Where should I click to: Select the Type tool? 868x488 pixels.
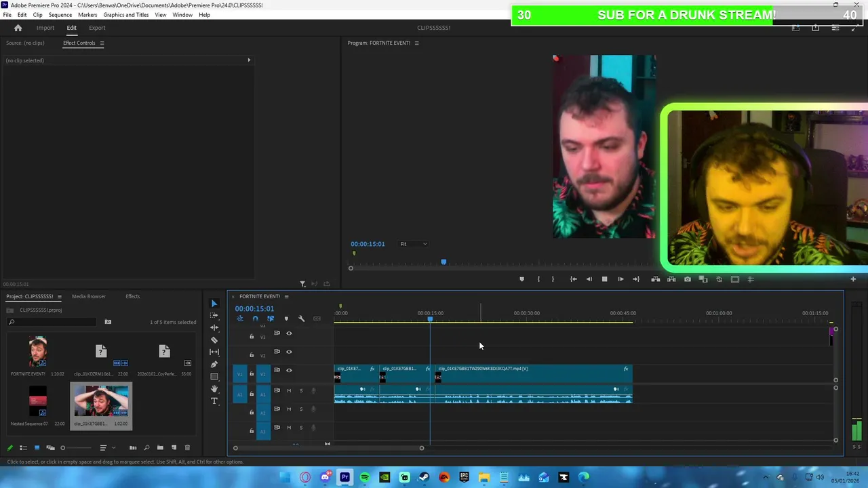pos(214,401)
